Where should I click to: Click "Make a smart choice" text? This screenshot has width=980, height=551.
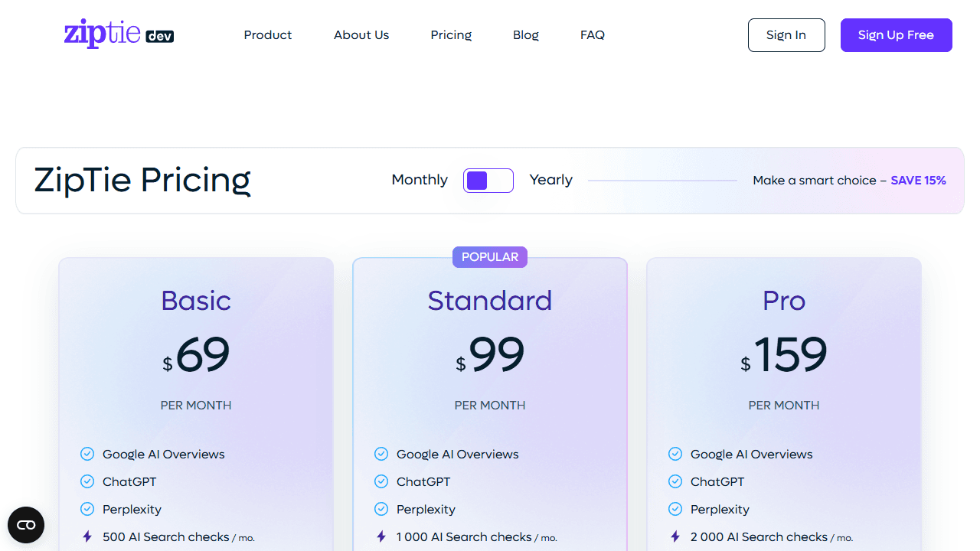pyautogui.click(x=815, y=181)
